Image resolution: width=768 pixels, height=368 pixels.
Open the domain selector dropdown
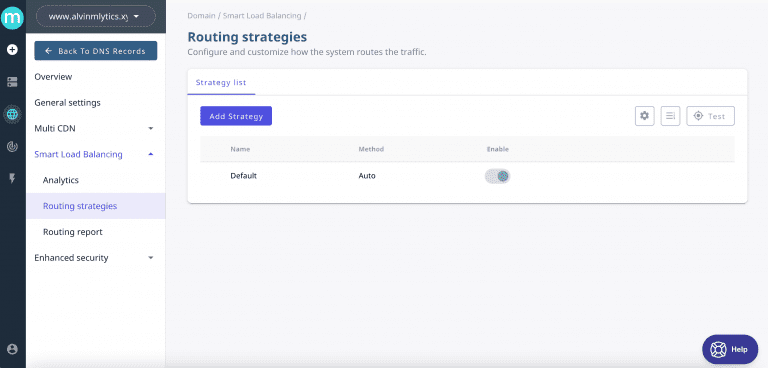96,16
